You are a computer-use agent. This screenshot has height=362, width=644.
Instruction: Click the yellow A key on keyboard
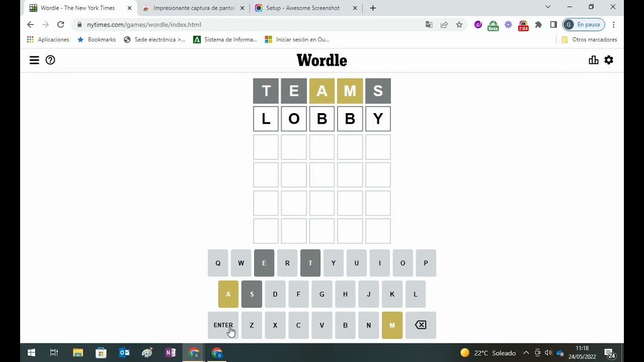click(228, 294)
